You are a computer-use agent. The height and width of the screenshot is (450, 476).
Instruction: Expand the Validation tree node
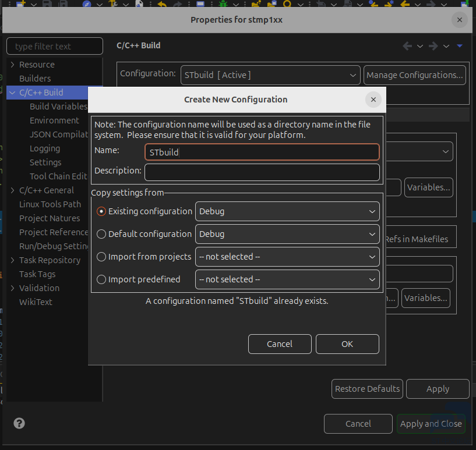point(12,288)
